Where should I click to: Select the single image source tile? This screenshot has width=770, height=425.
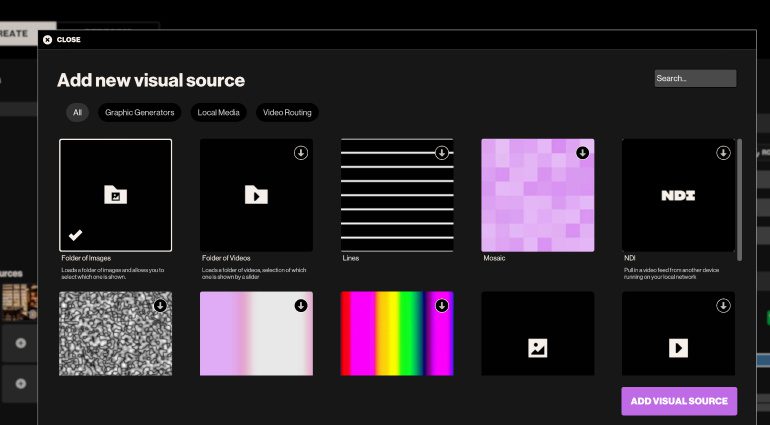(x=537, y=335)
